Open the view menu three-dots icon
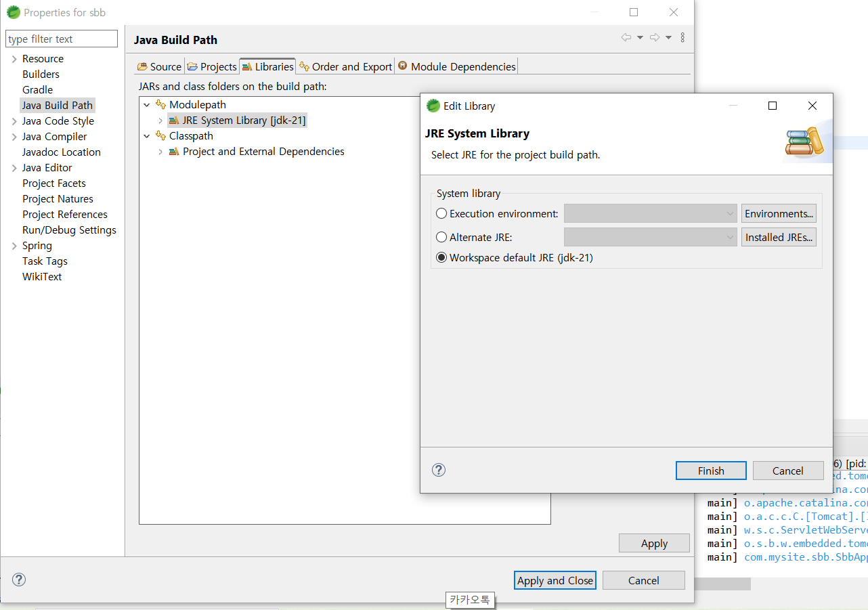 [x=682, y=37]
